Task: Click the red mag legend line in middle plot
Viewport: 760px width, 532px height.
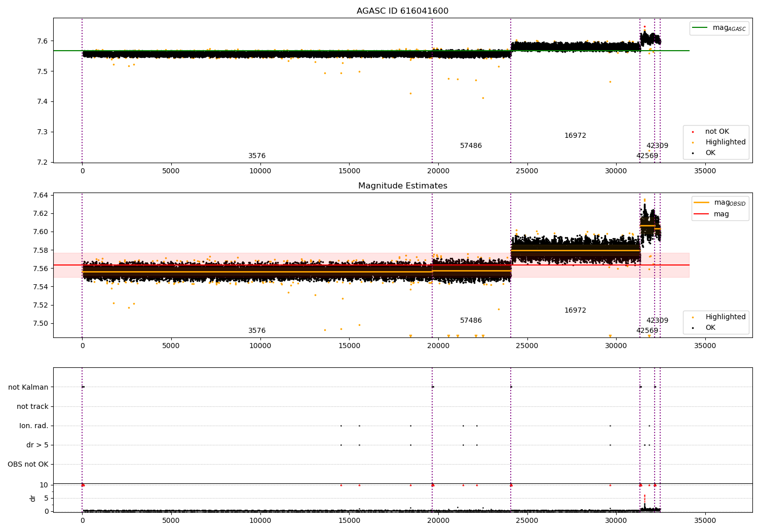Action: tap(702, 214)
